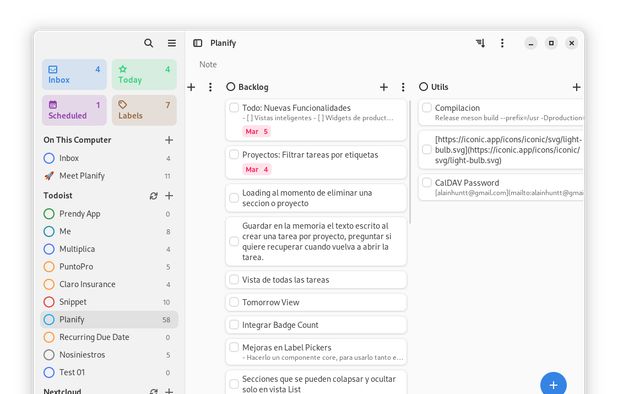Image resolution: width=618 pixels, height=394 pixels.
Task: Open the search icon in the sidebar
Action: 148,43
